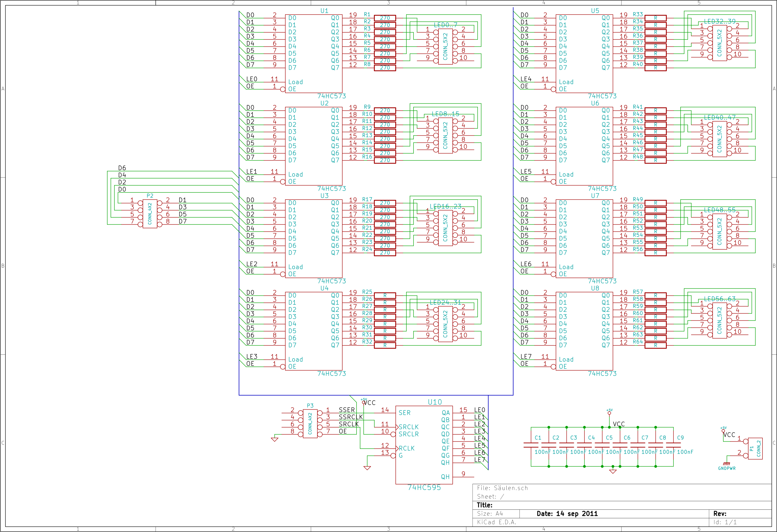777x532 pixels.
Task: Click the LED32..39 connector label
Action: coord(720,21)
